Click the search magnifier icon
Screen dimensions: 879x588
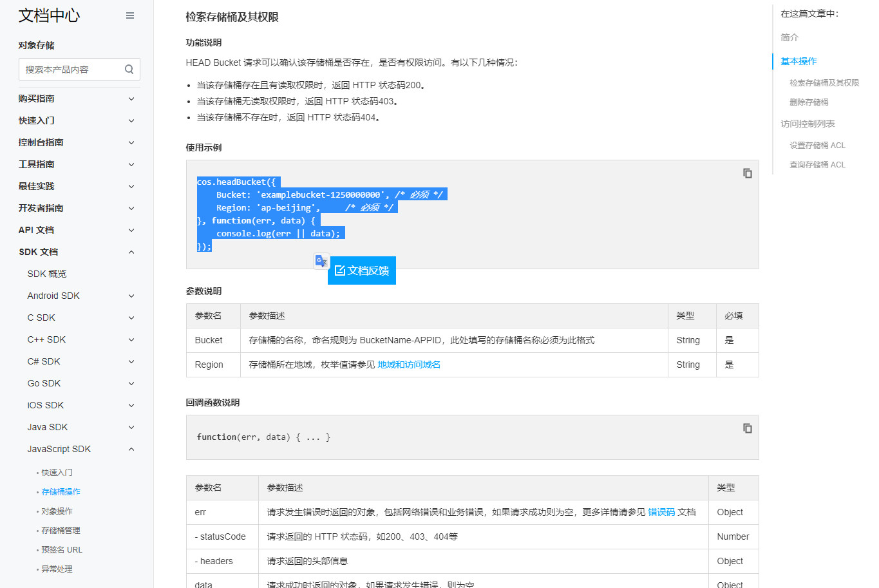(129, 70)
